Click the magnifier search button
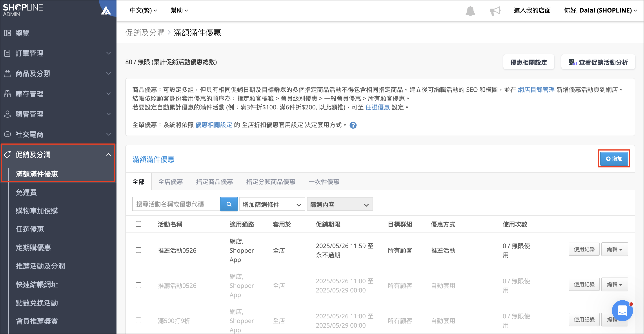Image resolution: width=644 pixels, height=334 pixels. (229, 204)
